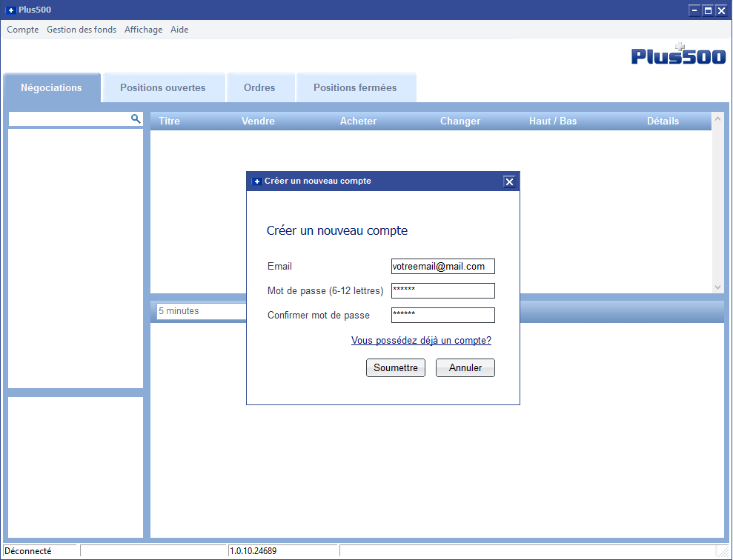Image resolution: width=733 pixels, height=560 pixels.
Task: Focus the Email input field
Action: (442, 266)
